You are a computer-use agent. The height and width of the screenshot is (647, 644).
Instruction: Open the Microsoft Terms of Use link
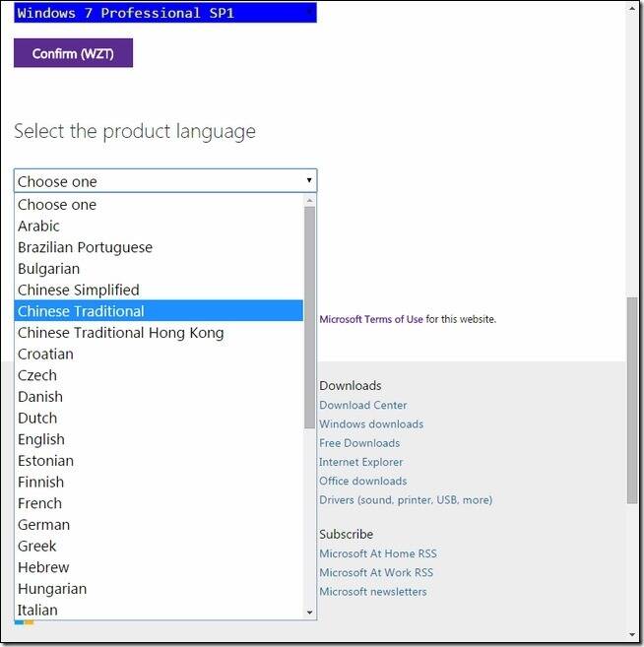pos(371,319)
